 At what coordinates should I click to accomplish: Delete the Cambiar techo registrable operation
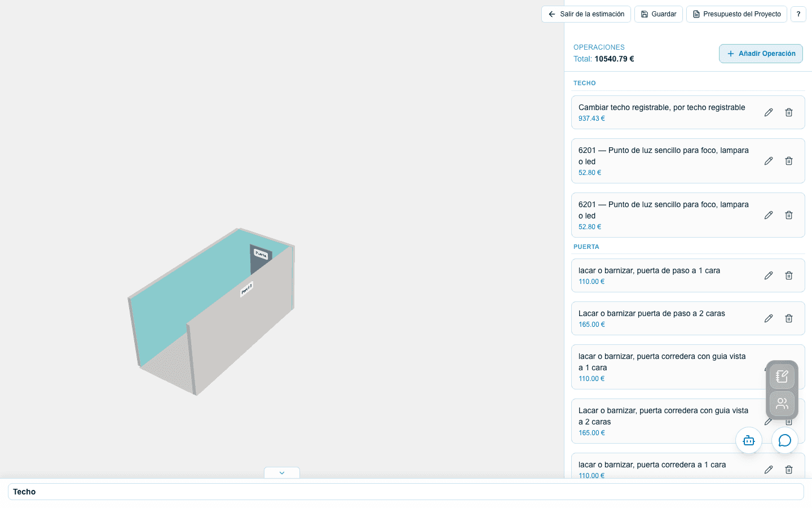point(789,112)
